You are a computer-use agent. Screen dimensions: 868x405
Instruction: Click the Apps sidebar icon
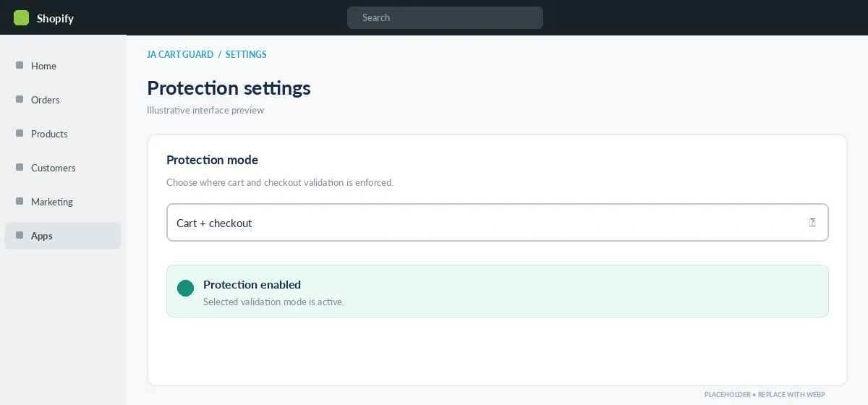[20, 235]
